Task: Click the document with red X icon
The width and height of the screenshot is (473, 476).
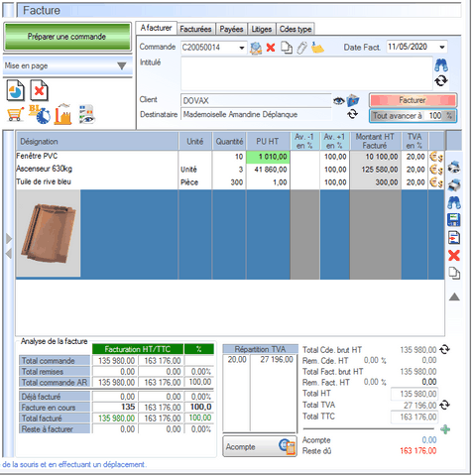Action: (39, 90)
